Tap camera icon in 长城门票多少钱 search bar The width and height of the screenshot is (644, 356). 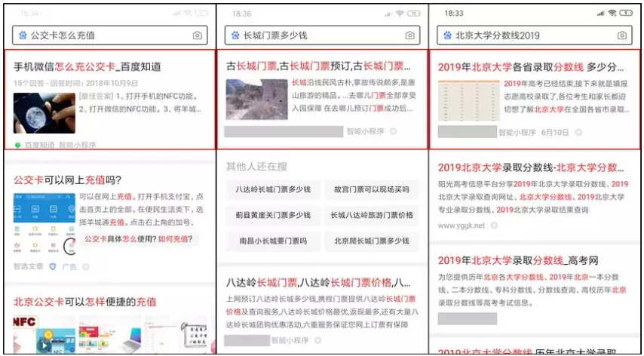click(409, 35)
